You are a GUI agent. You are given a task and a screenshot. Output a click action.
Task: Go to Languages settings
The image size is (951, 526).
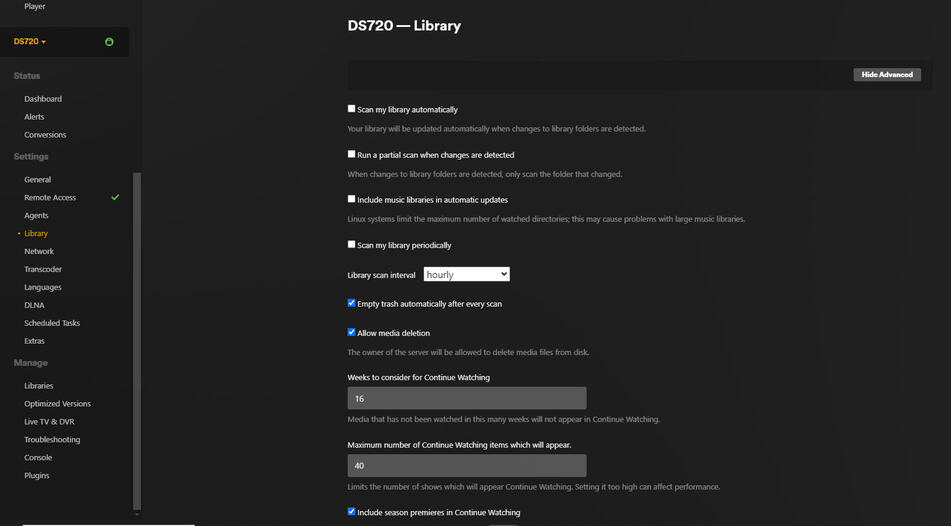click(x=42, y=287)
